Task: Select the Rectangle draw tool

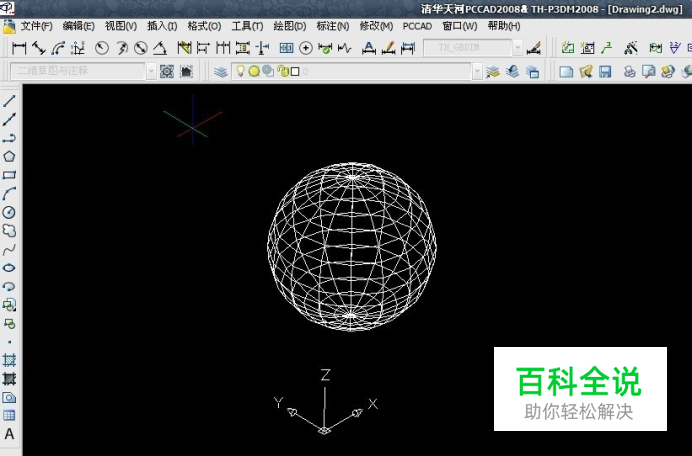Action: point(9,175)
